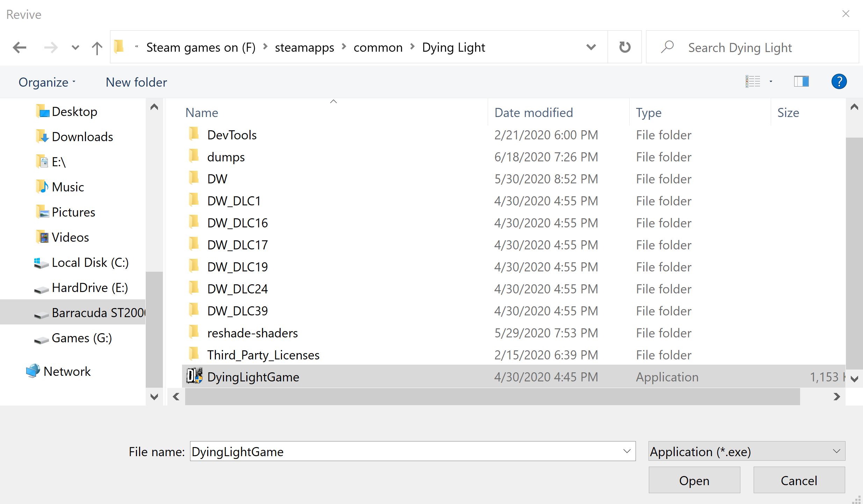This screenshot has width=863, height=504.
Task: Open the Network location in sidebar
Action: (67, 371)
